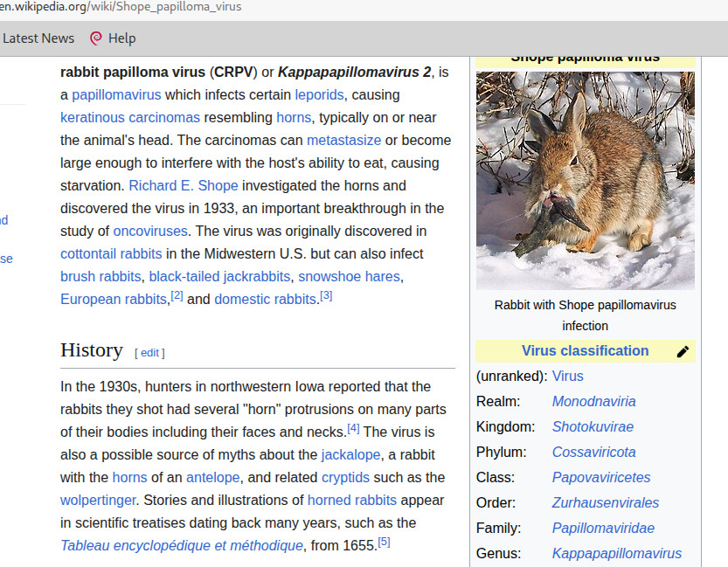Follow the oncoviruses link
728x567 pixels.
[150, 231]
